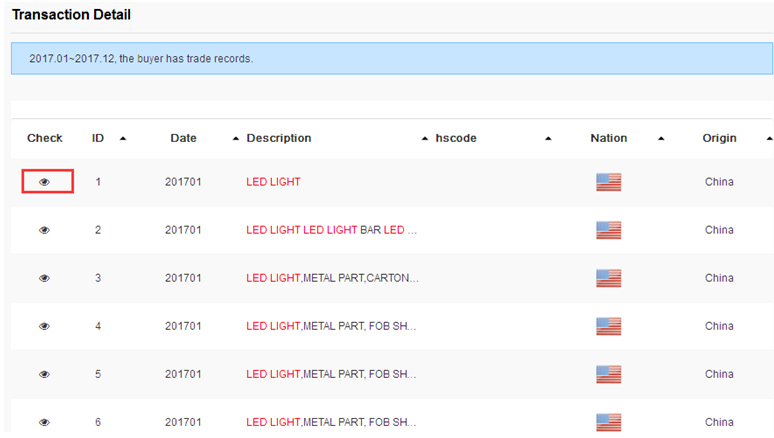This screenshot has width=774, height=438.
Task: Click the Origin column header
Action: tap(719, 138)
